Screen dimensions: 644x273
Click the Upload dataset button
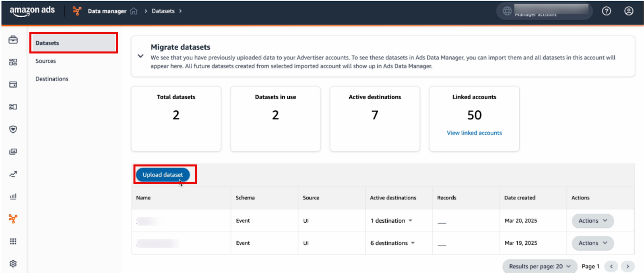(163, 174)
